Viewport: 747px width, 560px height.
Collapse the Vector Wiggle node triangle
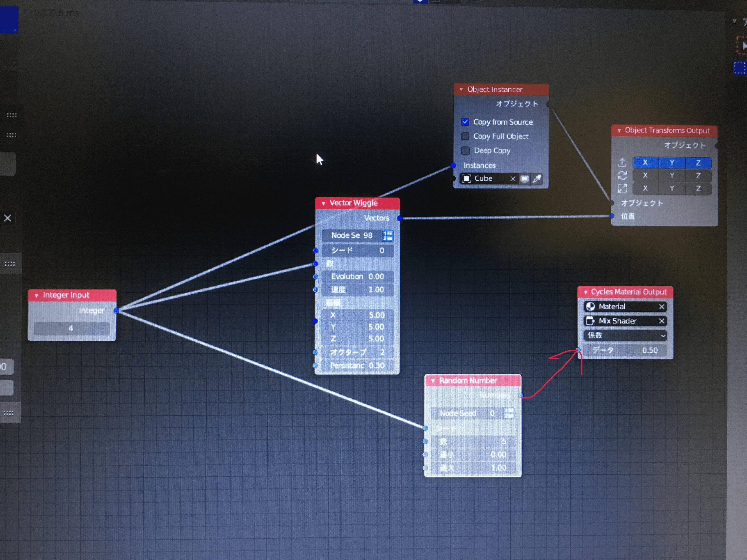pyautogui.click(x=323, y=203)
